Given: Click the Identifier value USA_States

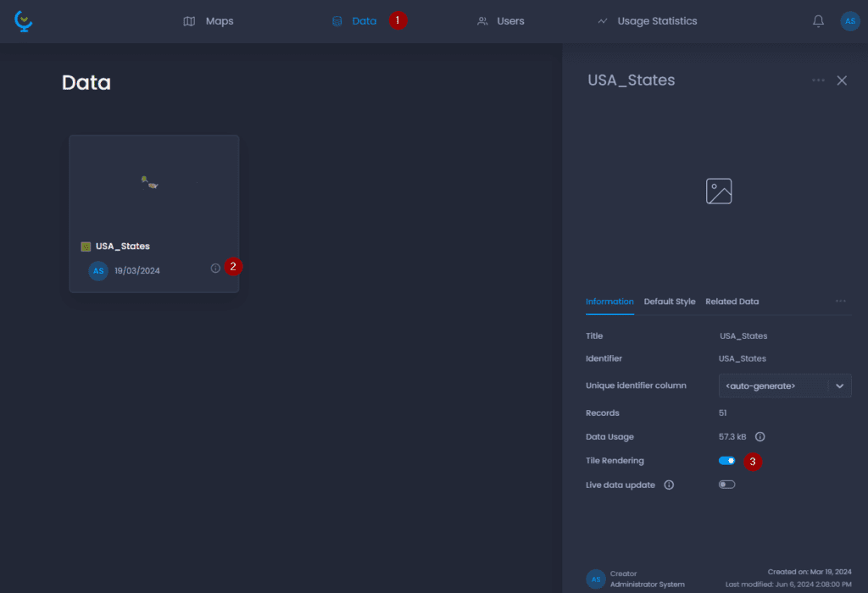Looking at the screenshot, I should tap(743, 358).
